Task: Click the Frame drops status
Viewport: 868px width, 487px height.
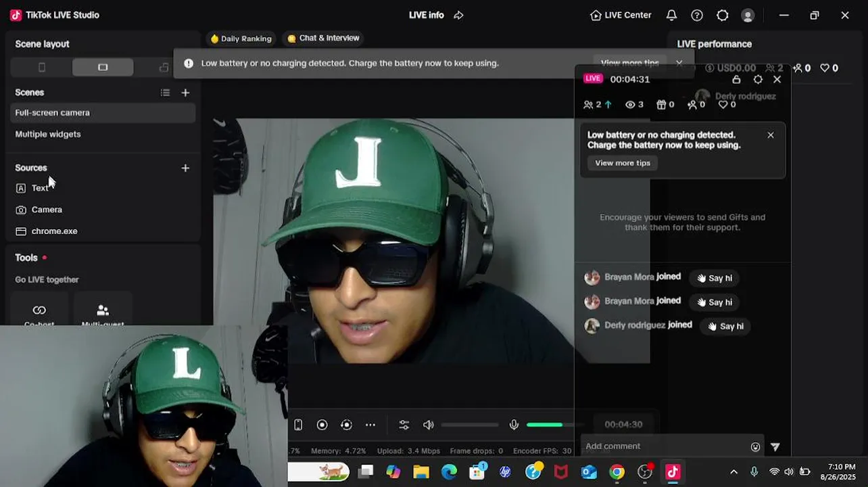Action: point(477,451)
